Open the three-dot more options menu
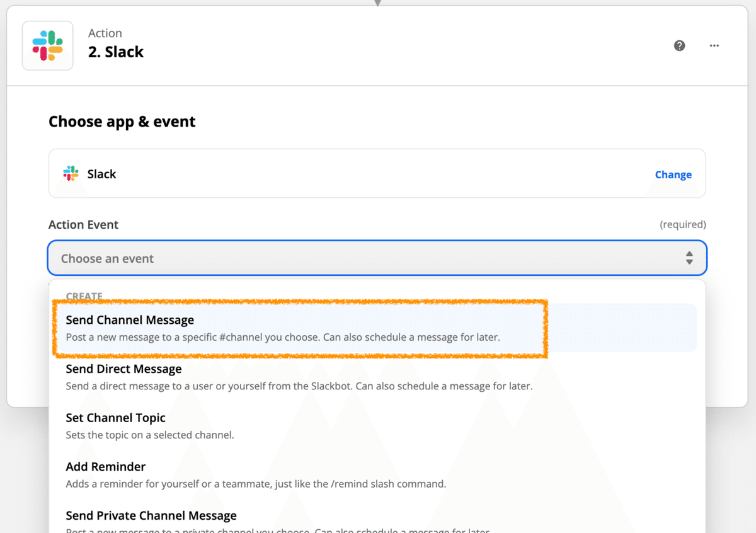 point(714,45)
